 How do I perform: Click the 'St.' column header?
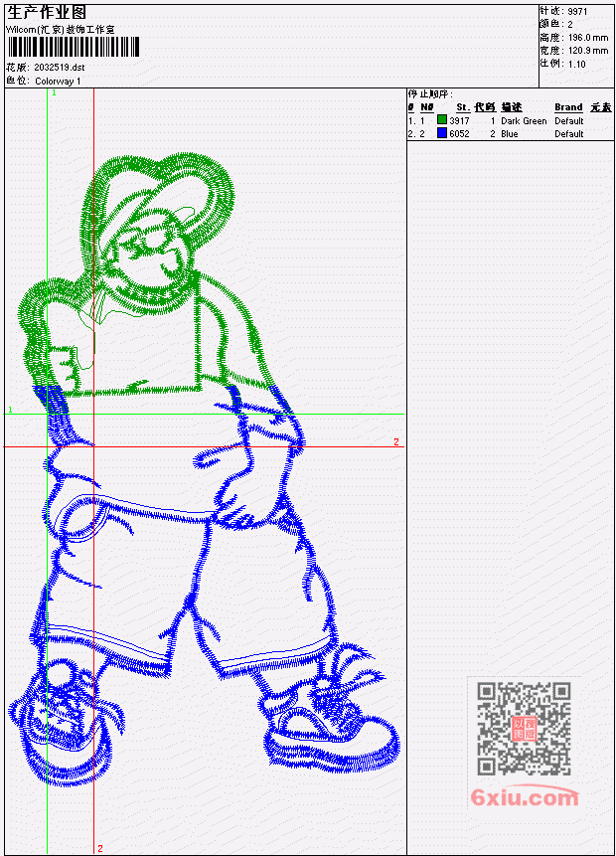point(463,107)
